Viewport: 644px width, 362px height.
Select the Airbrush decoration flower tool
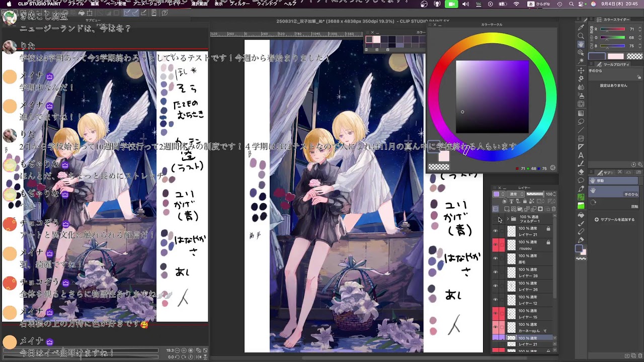pyautogui.click(x=581, y=78)
